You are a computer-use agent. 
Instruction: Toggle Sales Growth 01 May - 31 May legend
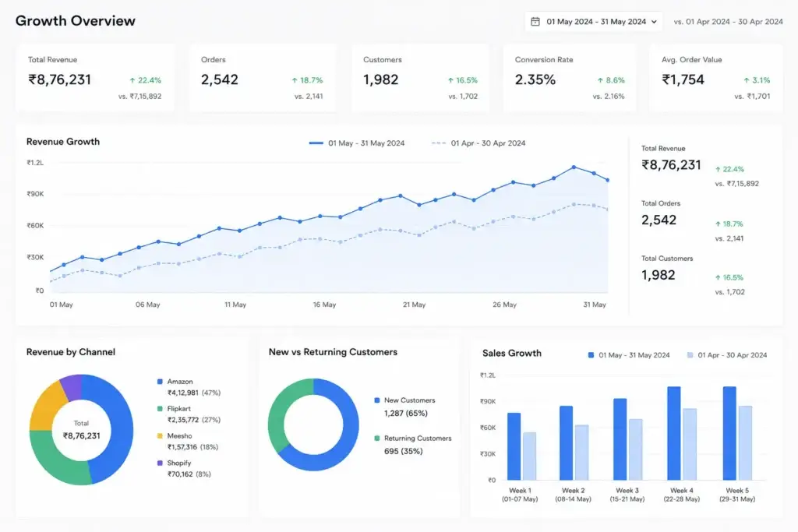coord(629,355)
